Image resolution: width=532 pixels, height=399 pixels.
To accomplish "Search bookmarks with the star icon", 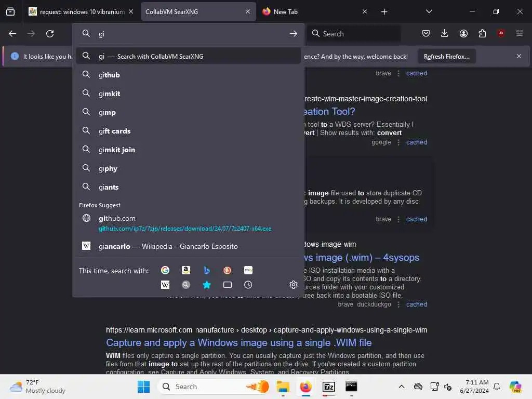I will coord(207,285).
